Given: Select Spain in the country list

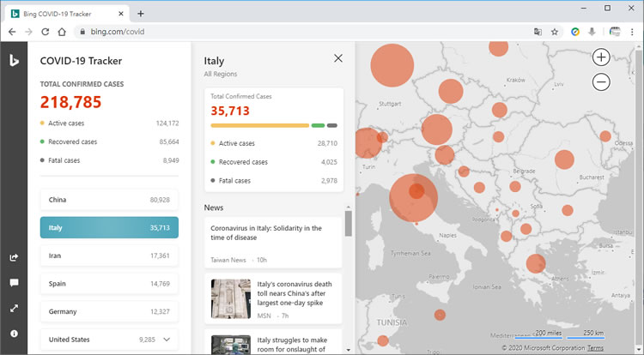Looking at the screenshot, I should [109, 283].
